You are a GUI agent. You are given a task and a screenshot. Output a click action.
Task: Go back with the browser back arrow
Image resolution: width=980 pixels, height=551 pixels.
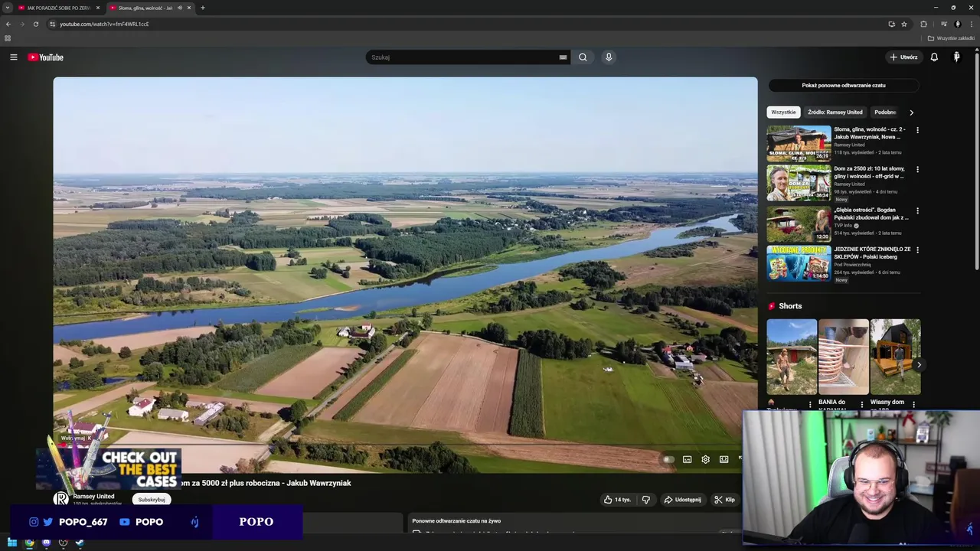coord(8,24)
